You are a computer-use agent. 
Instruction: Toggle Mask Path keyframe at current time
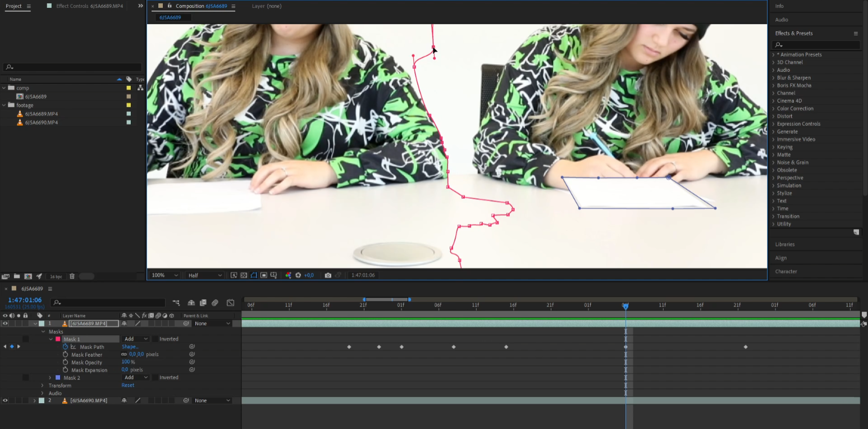(x=12, y=346)
